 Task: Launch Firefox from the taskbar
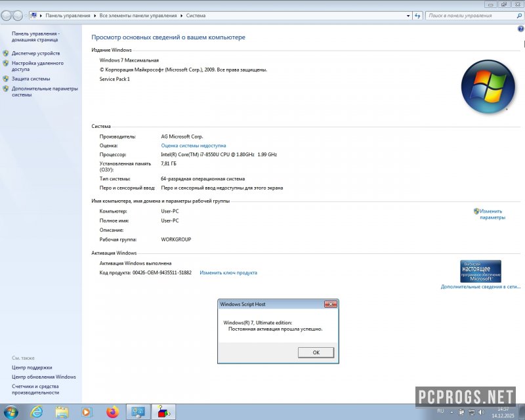[x=112, y=412]
